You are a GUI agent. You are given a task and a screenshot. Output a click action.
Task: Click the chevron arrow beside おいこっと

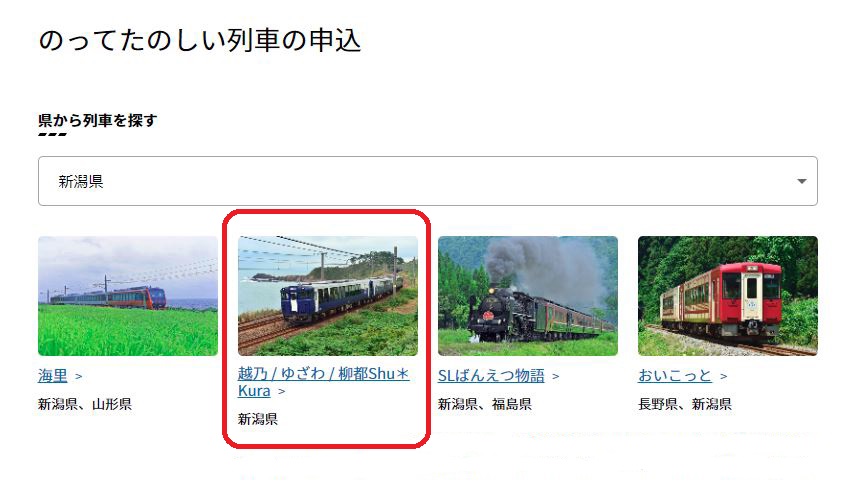click(x=724, y=377)
